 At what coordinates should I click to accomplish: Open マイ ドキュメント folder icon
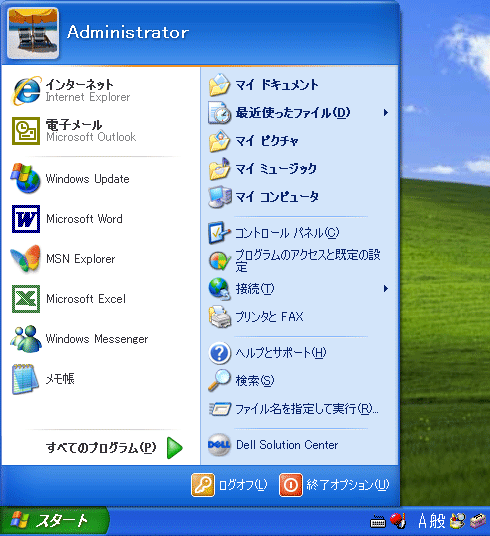click(x=219, y=84)
